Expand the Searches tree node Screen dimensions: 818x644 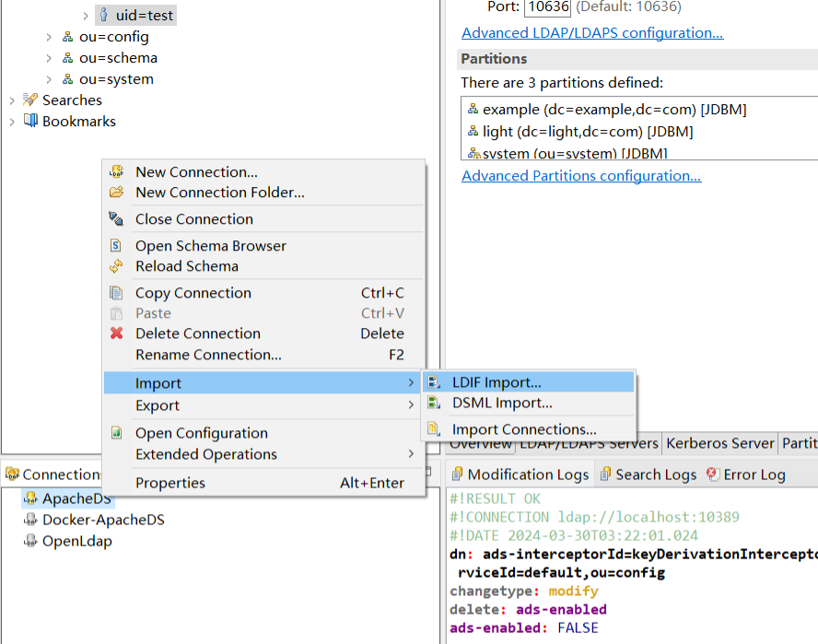point(12,100)
